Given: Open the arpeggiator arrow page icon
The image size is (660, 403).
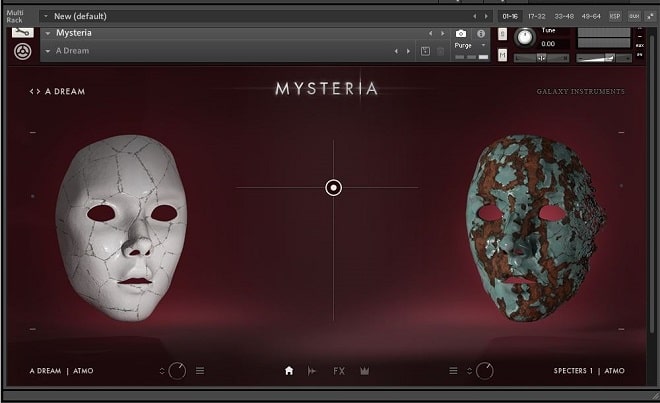Looking at the screenshot, I should click(x=312, y=371).
